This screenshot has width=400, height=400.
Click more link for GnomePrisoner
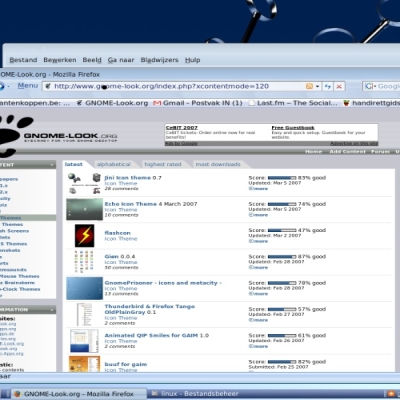pos(258,294)
